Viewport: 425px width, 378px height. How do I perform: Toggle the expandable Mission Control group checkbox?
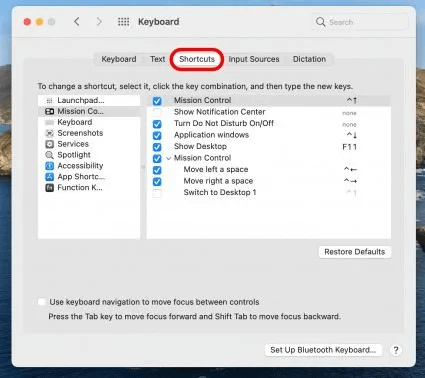(157, 158)
